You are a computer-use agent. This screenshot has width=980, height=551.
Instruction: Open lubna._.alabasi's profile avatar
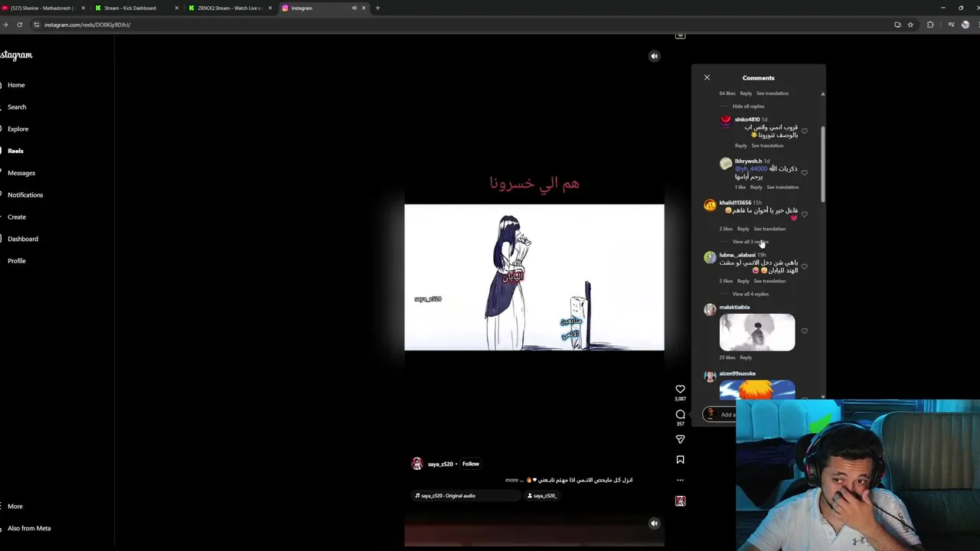[710, 257]
